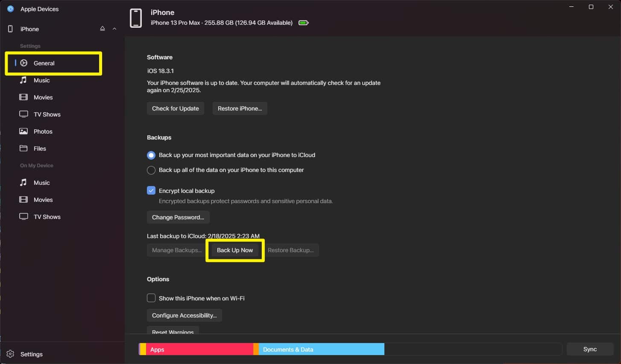Click the Settings gear icon at bottom left
Screen dimensions: 621x364
point(10,354)
